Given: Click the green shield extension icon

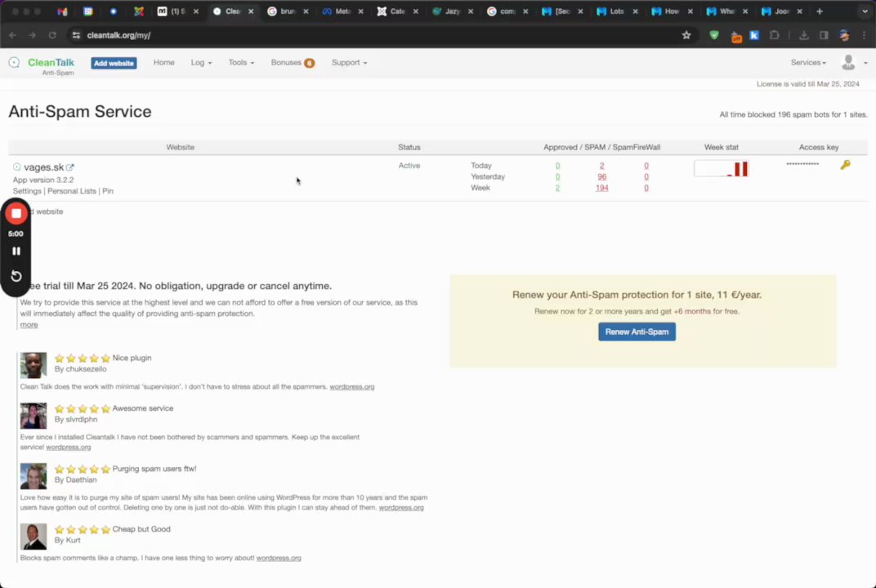Looking at the screenshot, I should 714,35.
